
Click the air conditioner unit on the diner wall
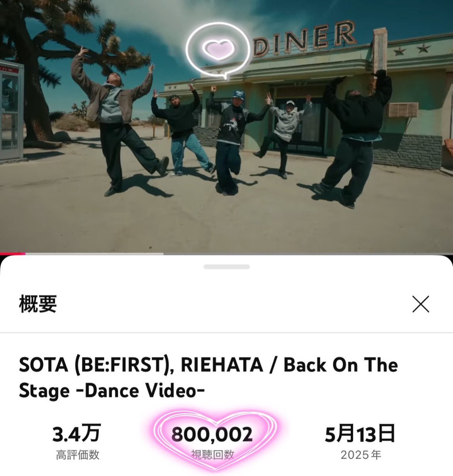[x=403, y=110]
